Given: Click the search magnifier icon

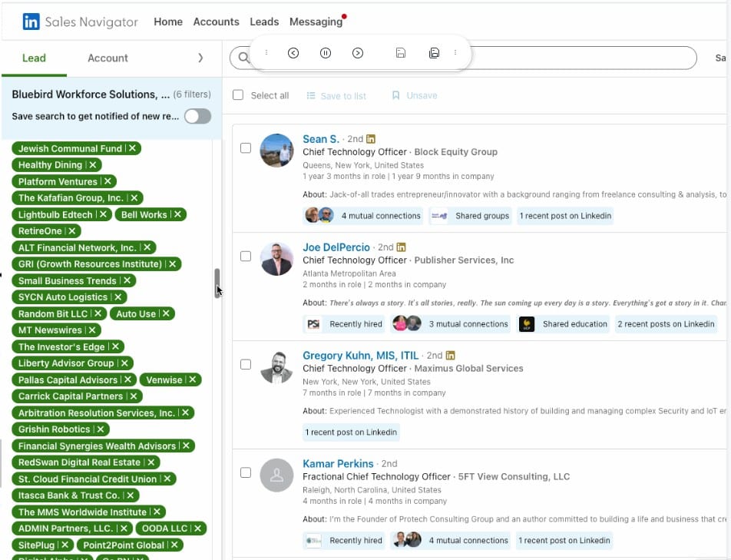Looking at the screenshot, I should point(243,58).
